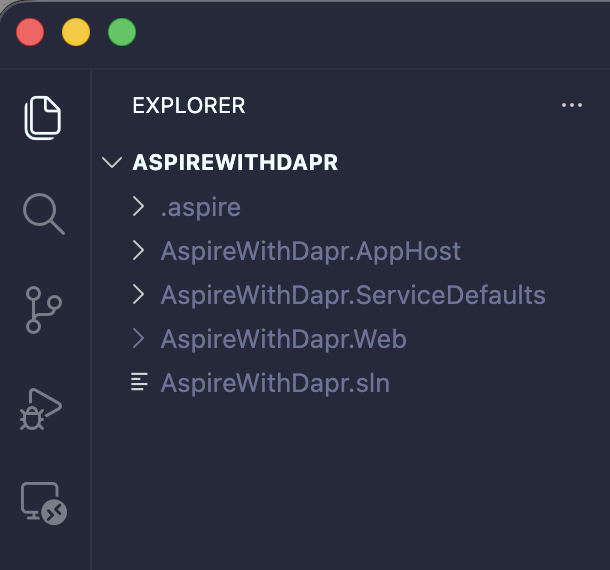Click the EXPLORER panel title
Screen dimensions: 610x570
point(188,105)
